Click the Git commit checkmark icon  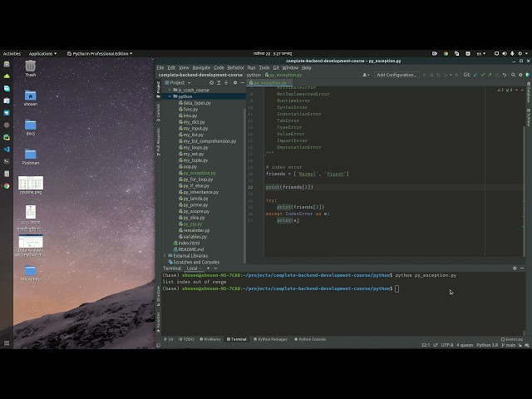482,75
